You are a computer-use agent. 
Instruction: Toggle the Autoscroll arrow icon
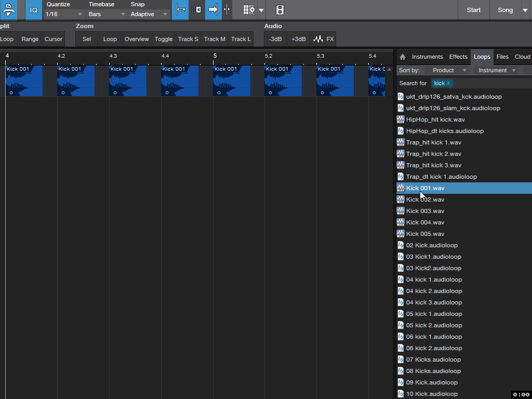(x=213, y=10)
